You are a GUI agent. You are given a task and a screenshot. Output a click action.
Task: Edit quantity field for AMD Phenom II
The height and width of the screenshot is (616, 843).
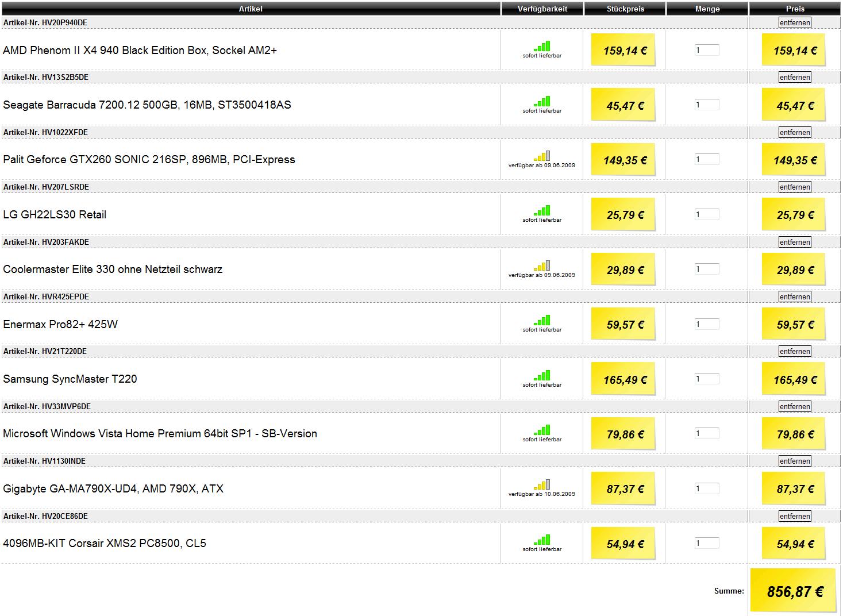(707, 50)
